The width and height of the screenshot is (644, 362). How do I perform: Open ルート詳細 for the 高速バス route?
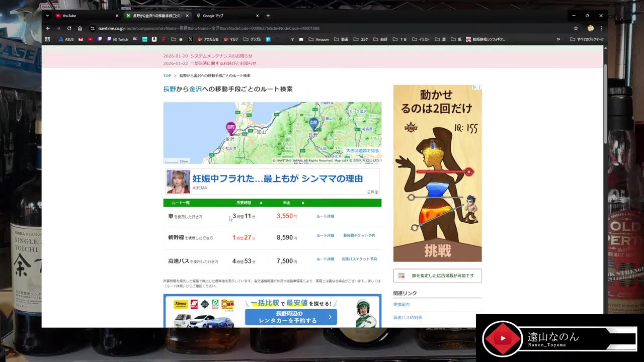(325, 259)
